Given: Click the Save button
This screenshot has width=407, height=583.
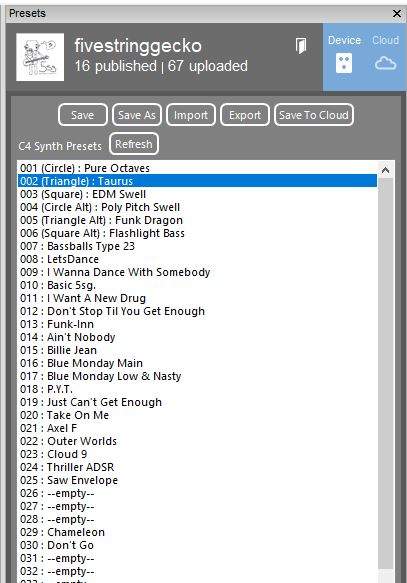Looking at the screenshot, I should (x=83, y=115).
